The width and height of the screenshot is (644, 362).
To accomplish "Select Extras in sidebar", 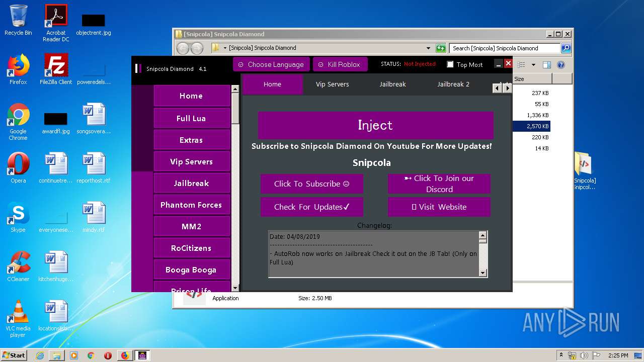I will 191,140.
